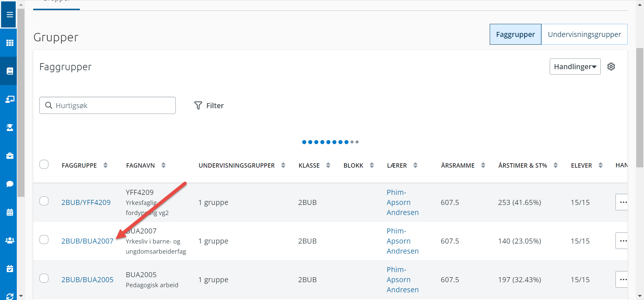Click the main page vertical scrollbar

click(640, 108)
